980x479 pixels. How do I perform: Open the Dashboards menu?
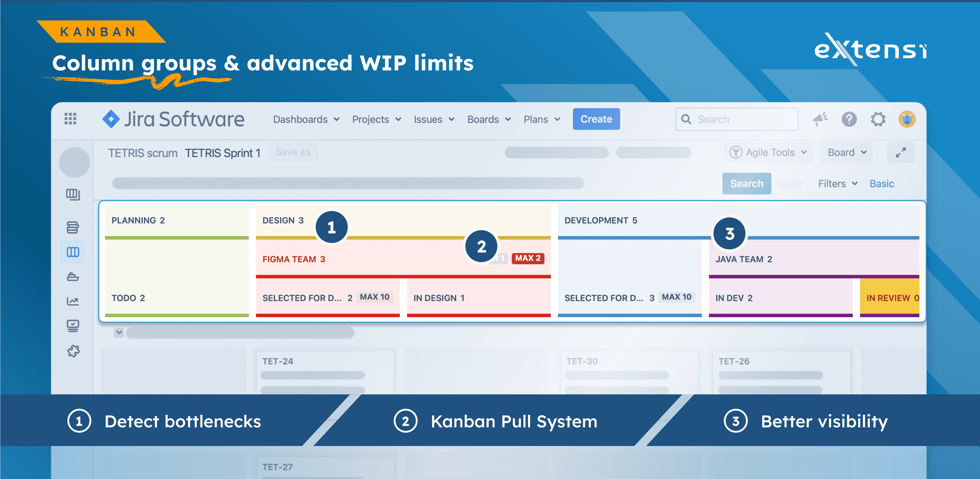[306, 119]
